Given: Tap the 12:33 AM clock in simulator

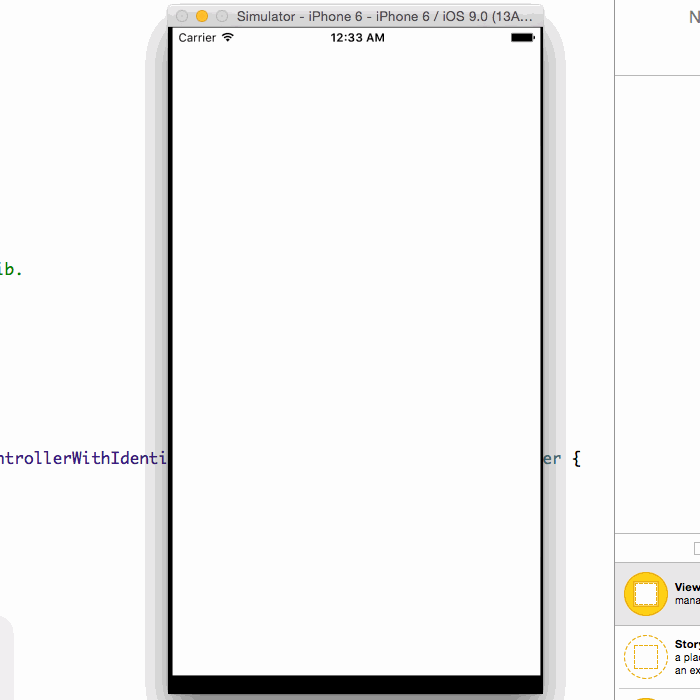Looking at the screenshot, I should click(356, 38).
